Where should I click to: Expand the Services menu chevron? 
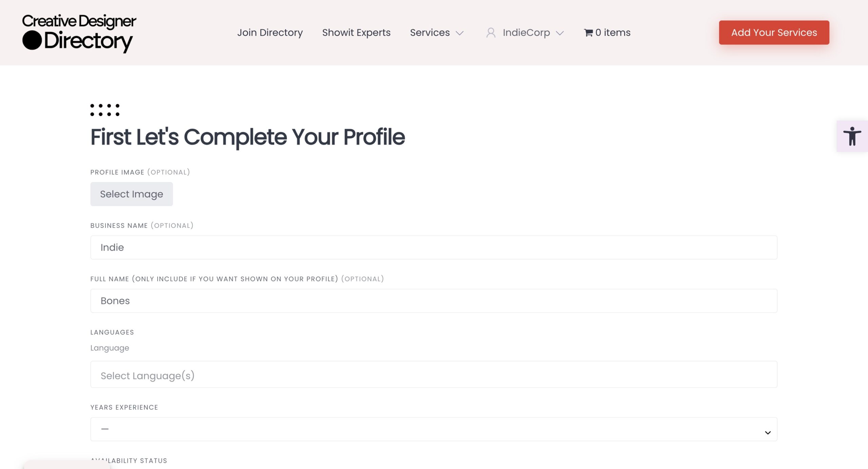[459, 33]
